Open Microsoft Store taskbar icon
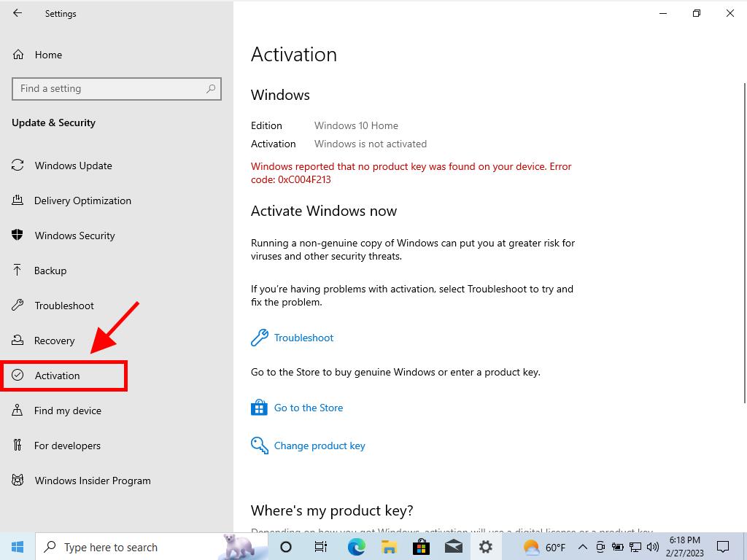Screen dimensions: 747x560 tap(421, 547)
